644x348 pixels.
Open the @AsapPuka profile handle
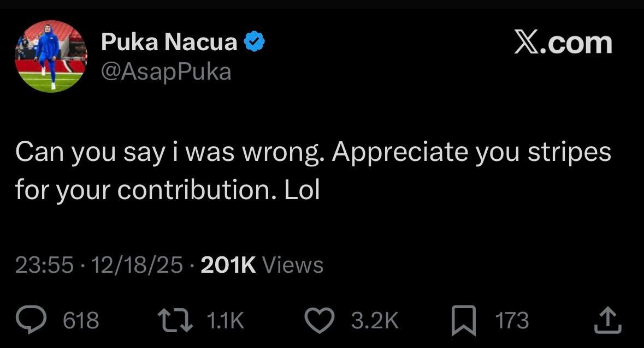tap(166, 70)
